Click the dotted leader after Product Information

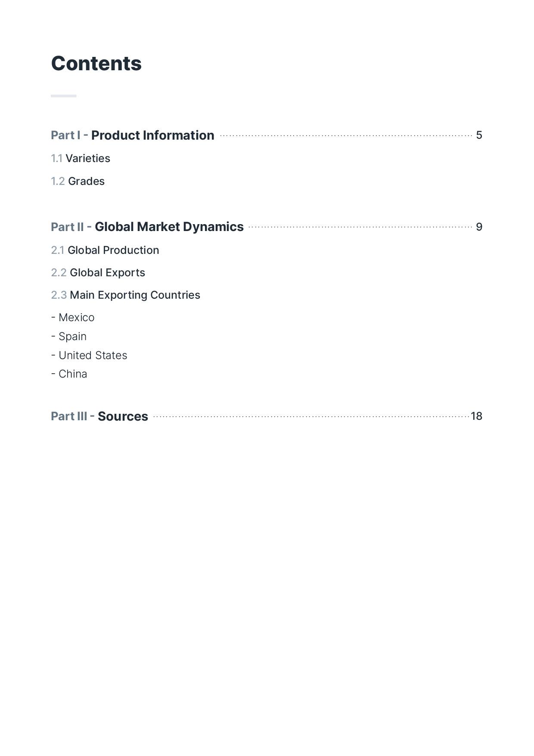click(346, 136)
